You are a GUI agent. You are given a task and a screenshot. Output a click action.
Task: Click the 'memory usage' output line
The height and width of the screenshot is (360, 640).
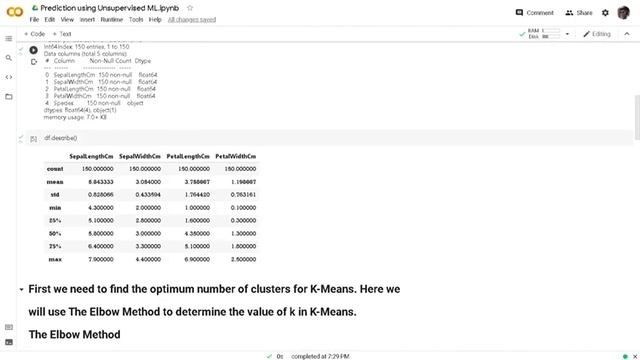point(75,117)
